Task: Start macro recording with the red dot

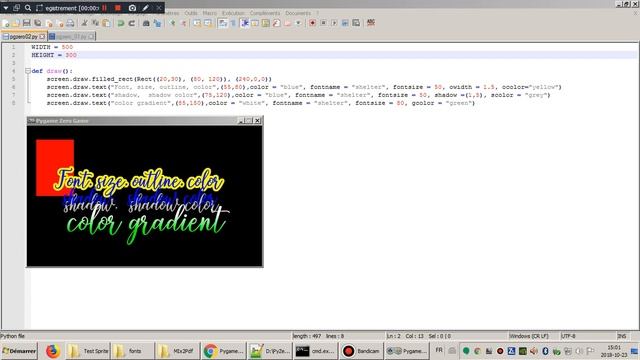Action: [x=312, y=23]
